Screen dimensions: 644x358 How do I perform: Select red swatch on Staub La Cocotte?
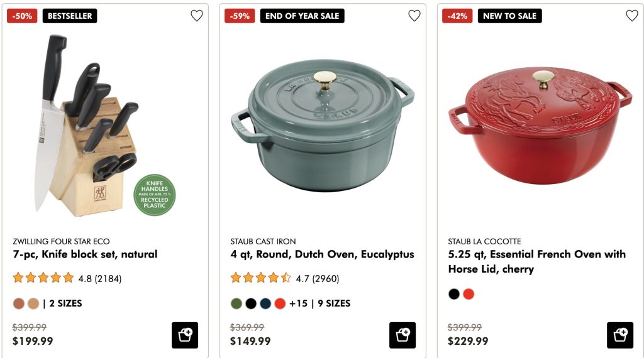coord(469,294)
